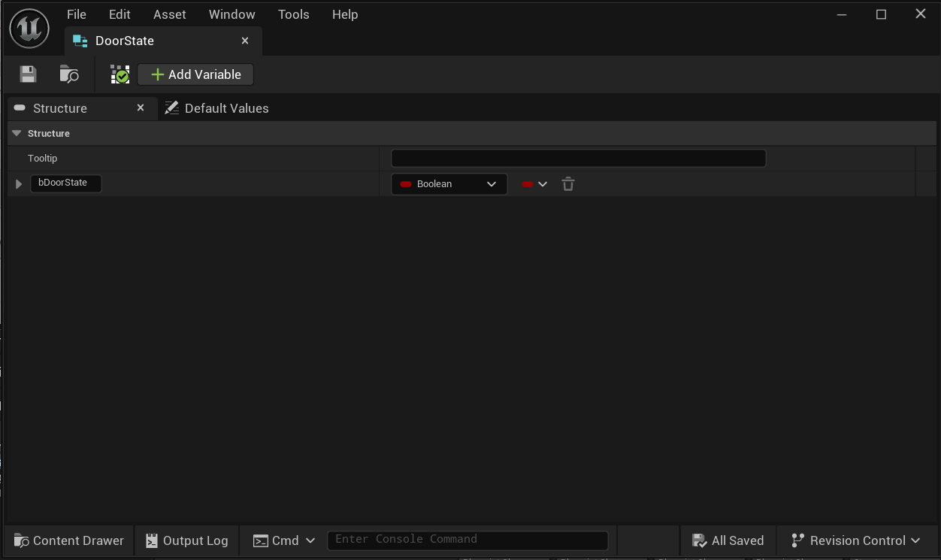Close the DoorState asset tab
The image size is (941, 560).
point(245,41)
